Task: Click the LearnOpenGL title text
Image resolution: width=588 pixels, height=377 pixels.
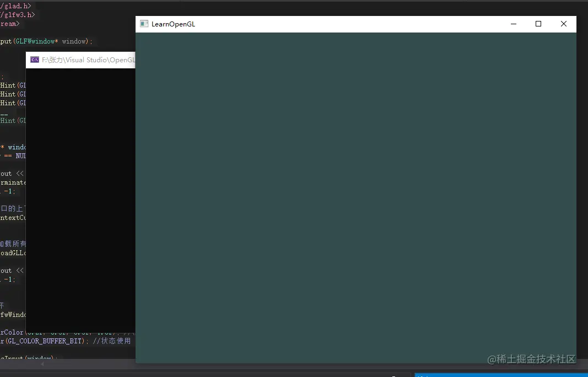Action: pyautogui.click(x=173, y=24)
